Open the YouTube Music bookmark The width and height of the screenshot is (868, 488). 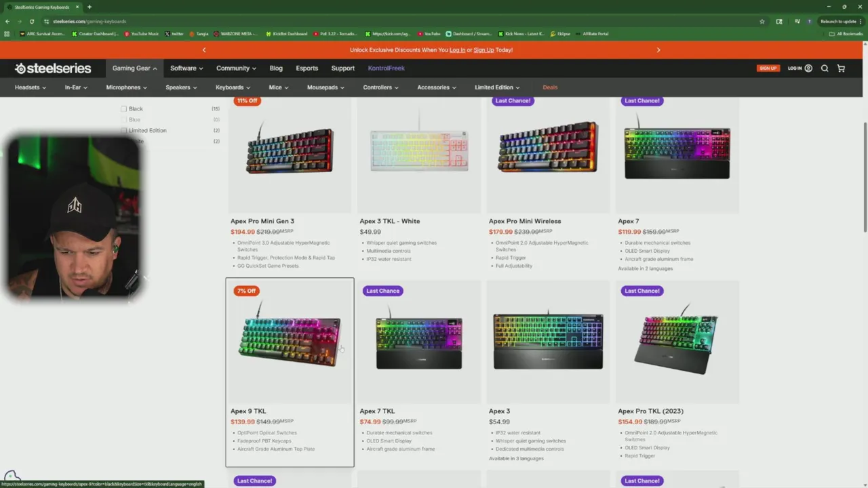pyautogui.click(x=142, y=33)
